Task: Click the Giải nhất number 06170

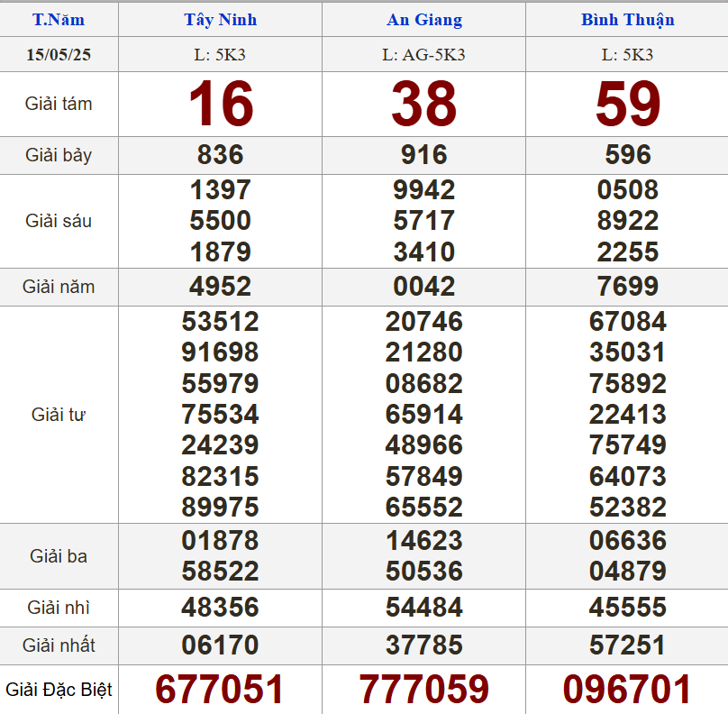Action: (x=220, y=645)
